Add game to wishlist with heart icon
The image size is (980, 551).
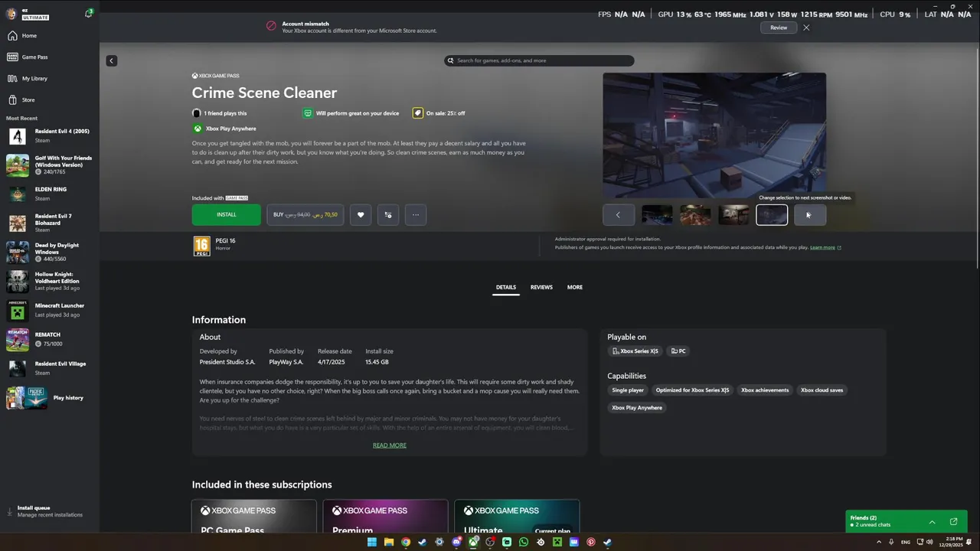click(x=361, y=215)
